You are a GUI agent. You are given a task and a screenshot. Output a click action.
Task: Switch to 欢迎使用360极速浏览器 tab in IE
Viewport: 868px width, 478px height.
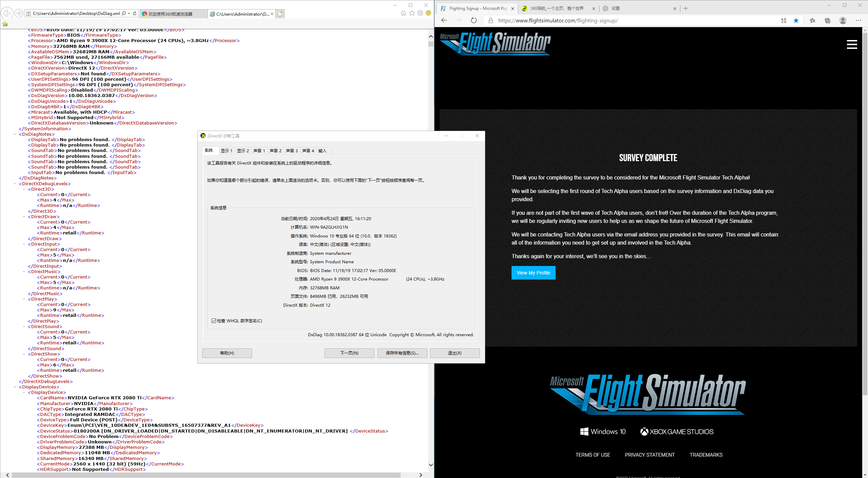174,14
